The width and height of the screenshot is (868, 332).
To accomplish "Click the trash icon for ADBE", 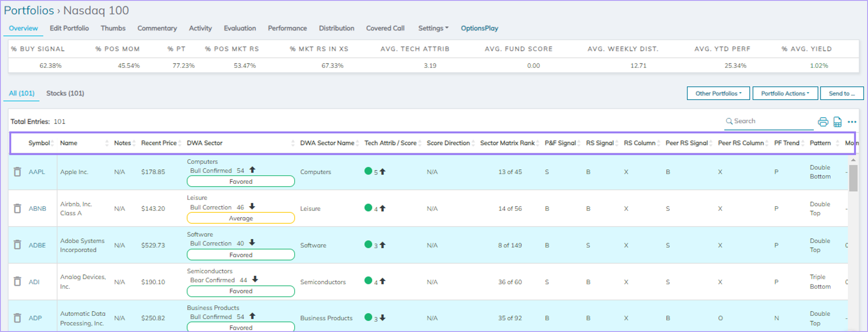I will click(x=17, y=245).
